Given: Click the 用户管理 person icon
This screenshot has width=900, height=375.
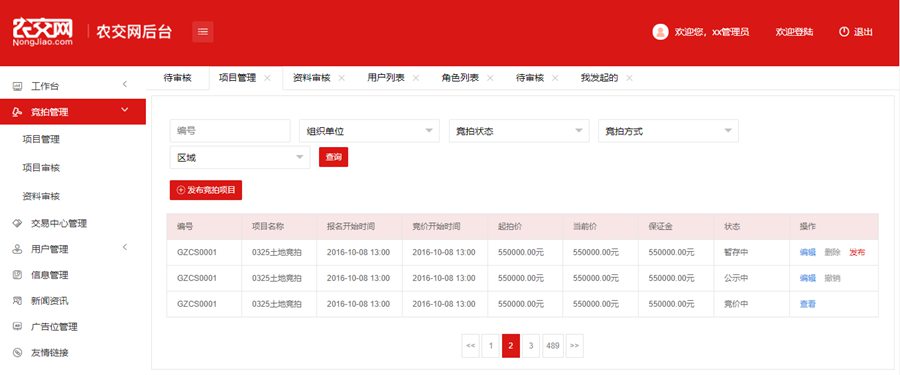Looking at the screenshot, I should coord(17,249).
